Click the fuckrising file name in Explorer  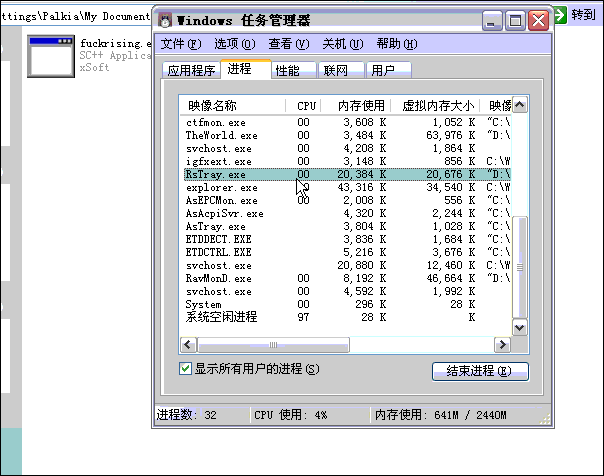point(116,44)
